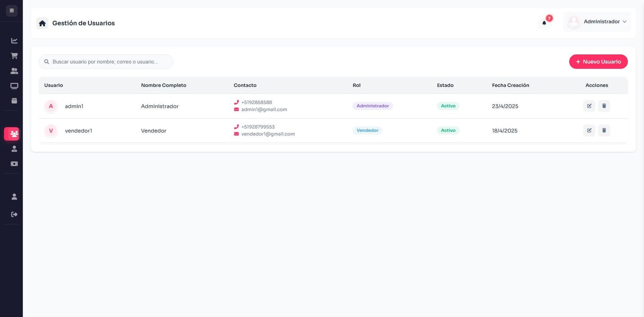The width and height of the screenshot is (644, 317).
Task: Open the box inventory icon in sidebar
Action: pyautogui.click(x=14, y=101)
